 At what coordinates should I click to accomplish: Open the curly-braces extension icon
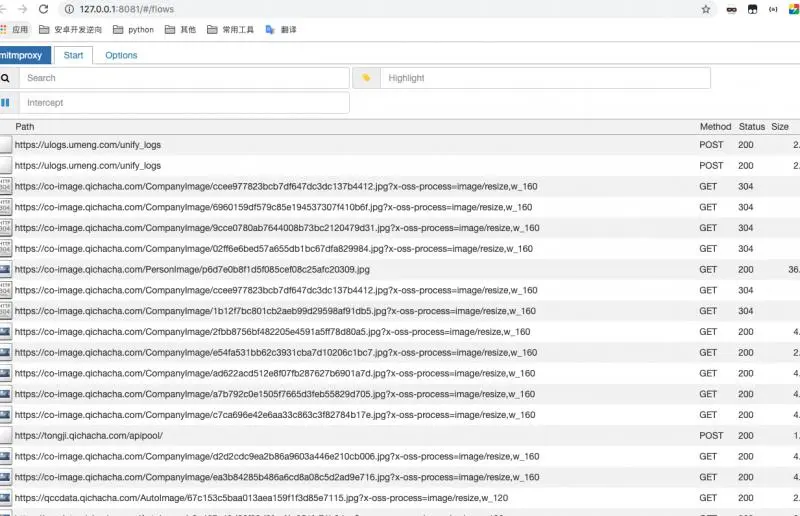pos(773,9)
